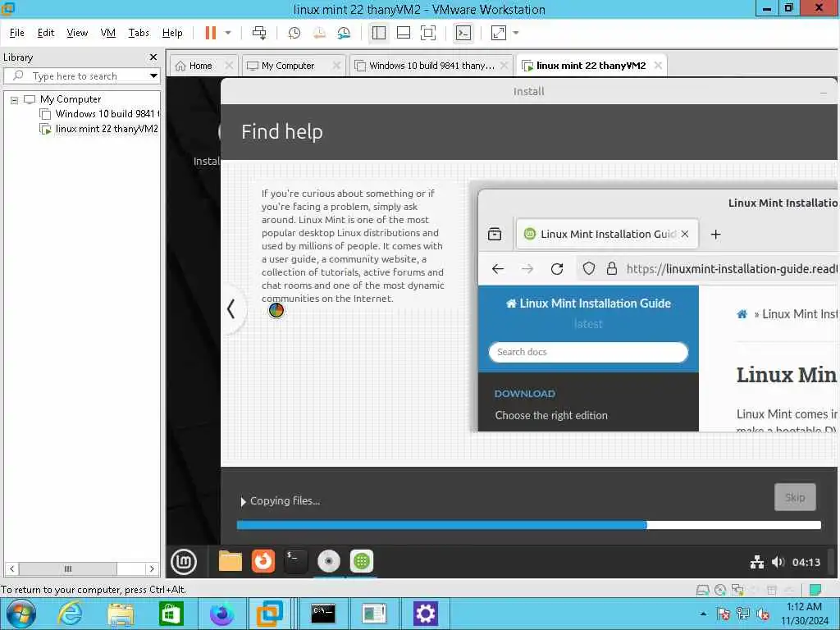The image size is (840, 630).
Task: Open the Mint network tray icon
Action: click(757, 562)
